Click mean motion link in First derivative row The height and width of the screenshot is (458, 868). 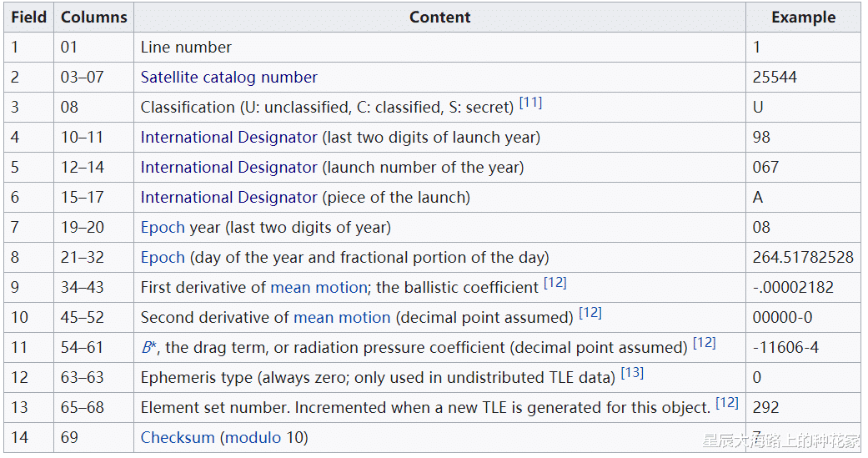(x=319, y=288)
